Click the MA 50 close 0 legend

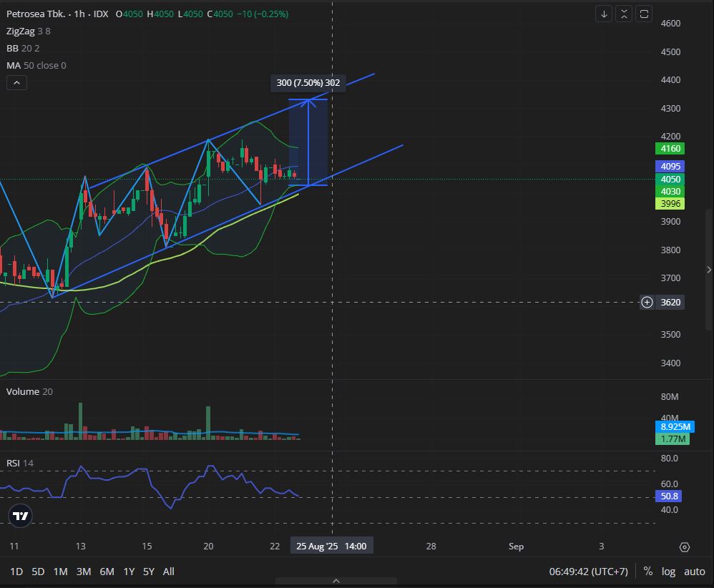click(36, 66)
